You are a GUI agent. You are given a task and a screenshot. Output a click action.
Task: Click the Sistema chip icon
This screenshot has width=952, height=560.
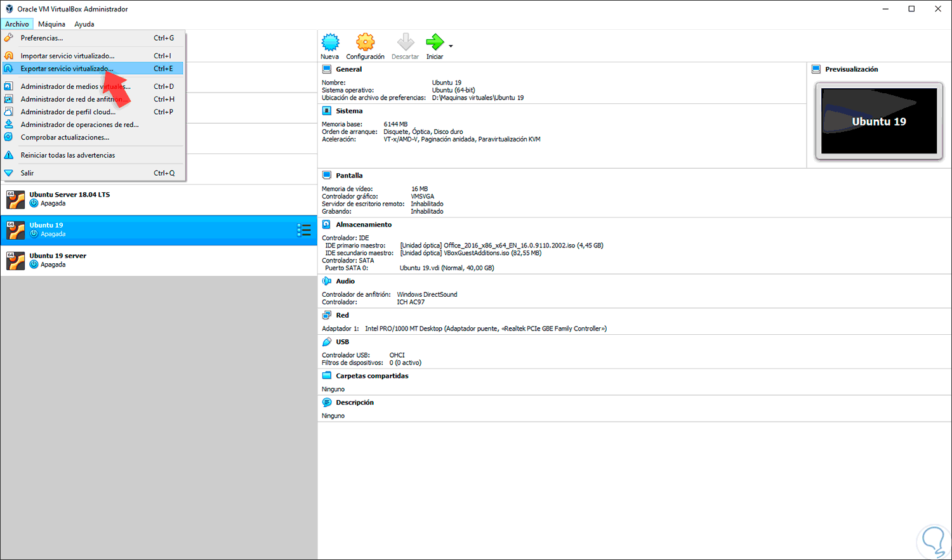327,111
